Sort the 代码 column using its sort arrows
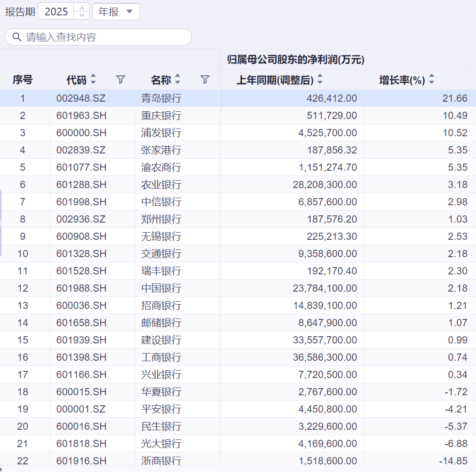 tap(93, 80)
